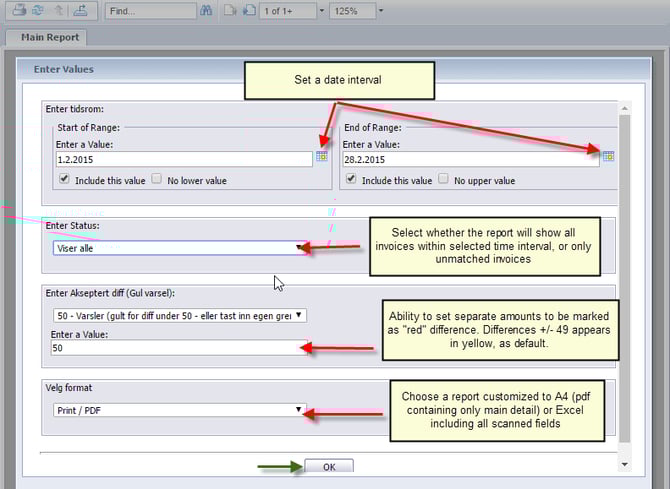This screenshot has width=670, height=489.
Task: Open the Velg format 'Print / PDF' dropdown
Action: point(180,410)
